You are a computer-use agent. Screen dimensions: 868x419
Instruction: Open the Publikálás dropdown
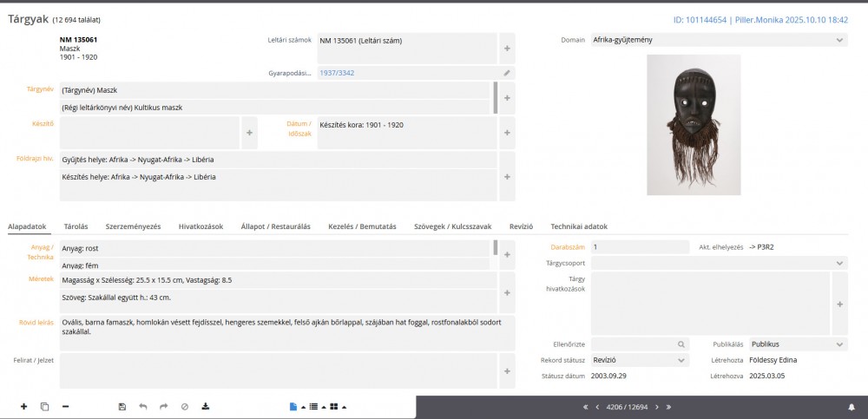[839, 344]
